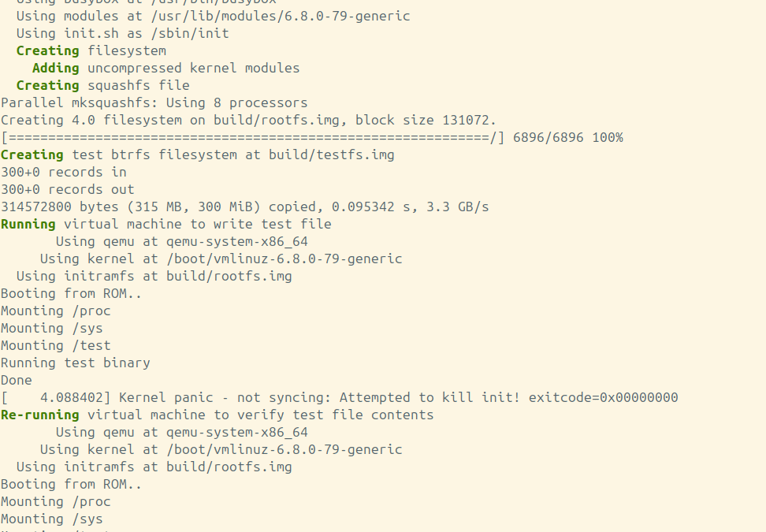Click the "300+0 records out" line

point(67,189)
